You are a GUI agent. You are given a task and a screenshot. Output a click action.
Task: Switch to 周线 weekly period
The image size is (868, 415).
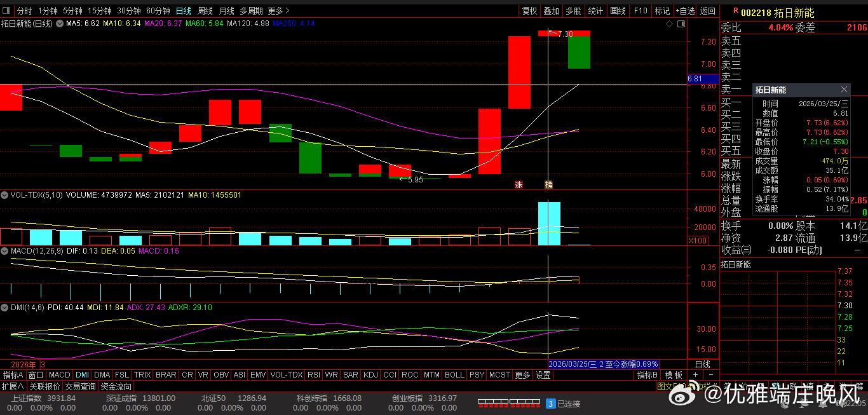tap(205, 11)
